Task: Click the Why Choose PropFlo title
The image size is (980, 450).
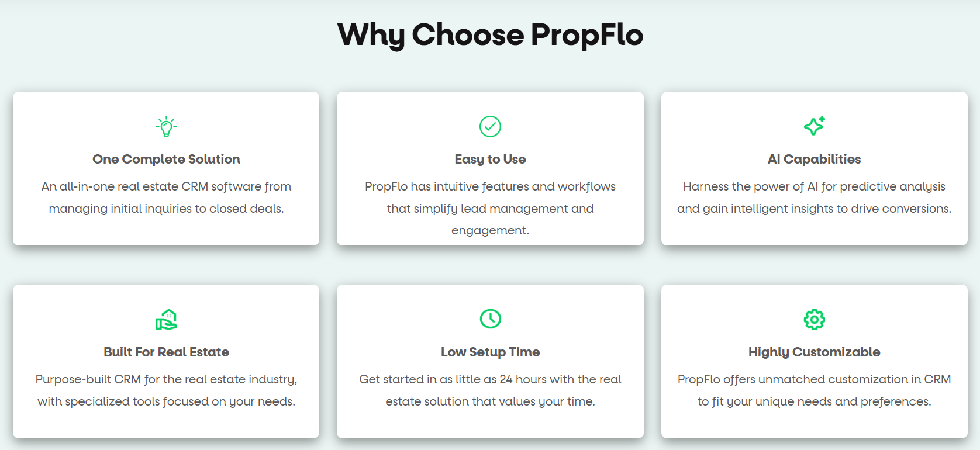Action: tap(490, 34)
